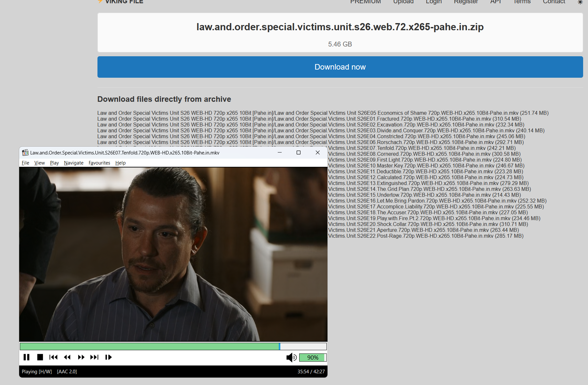Click the rewind (decrease speed) button
This screenshot has width=588, height=385.
click(x=67, y=357)
